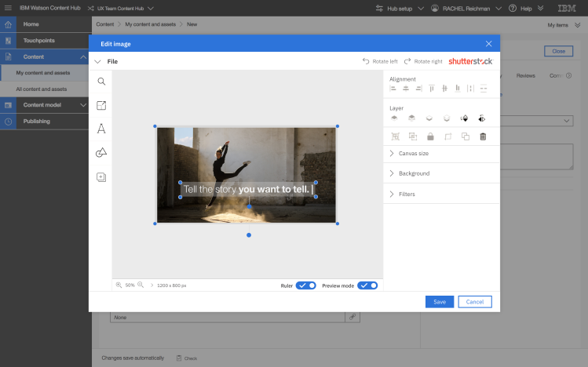Close the Edit image dialog
This screenshot has height=367, width=588.
pyautogui.click(x=488, y=44)
